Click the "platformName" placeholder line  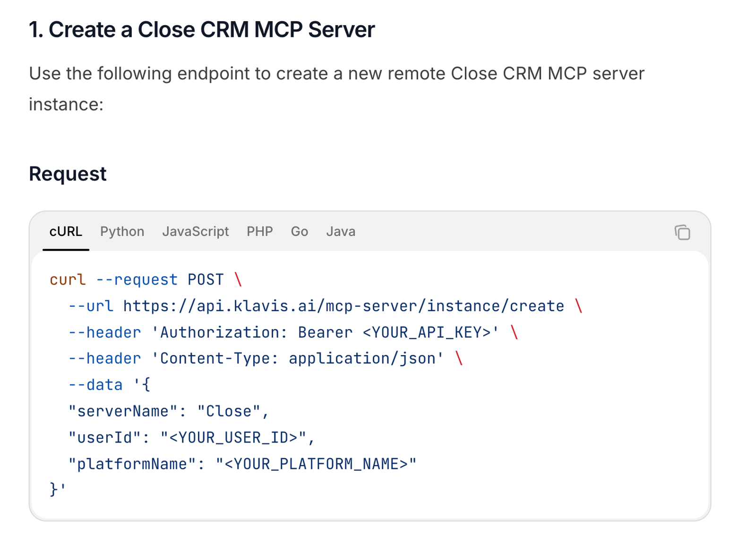pyautogui.click(x=242, y=464)
